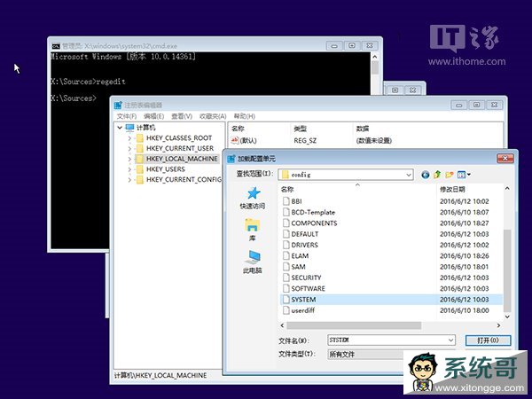
Task: Click the Data column header in registry pane
Action: (x=363, y=129)
